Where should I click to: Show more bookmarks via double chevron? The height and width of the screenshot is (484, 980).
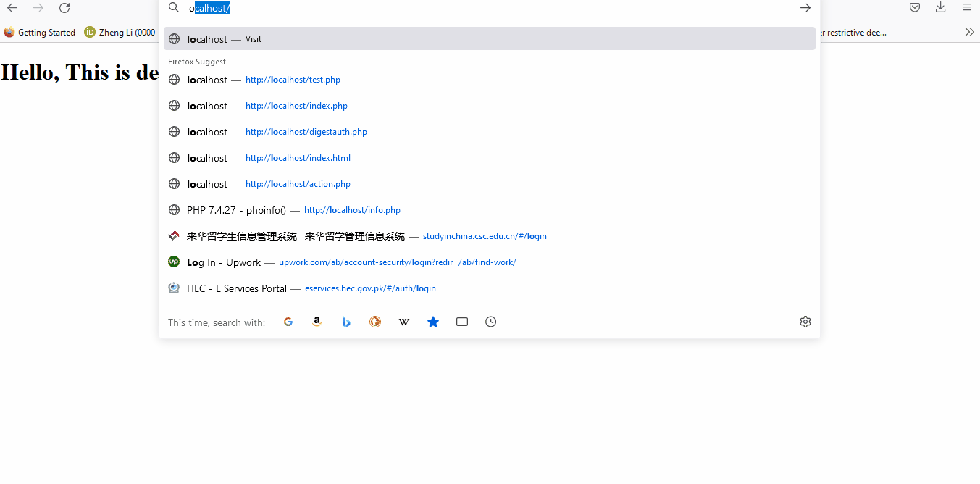(970, 32)
